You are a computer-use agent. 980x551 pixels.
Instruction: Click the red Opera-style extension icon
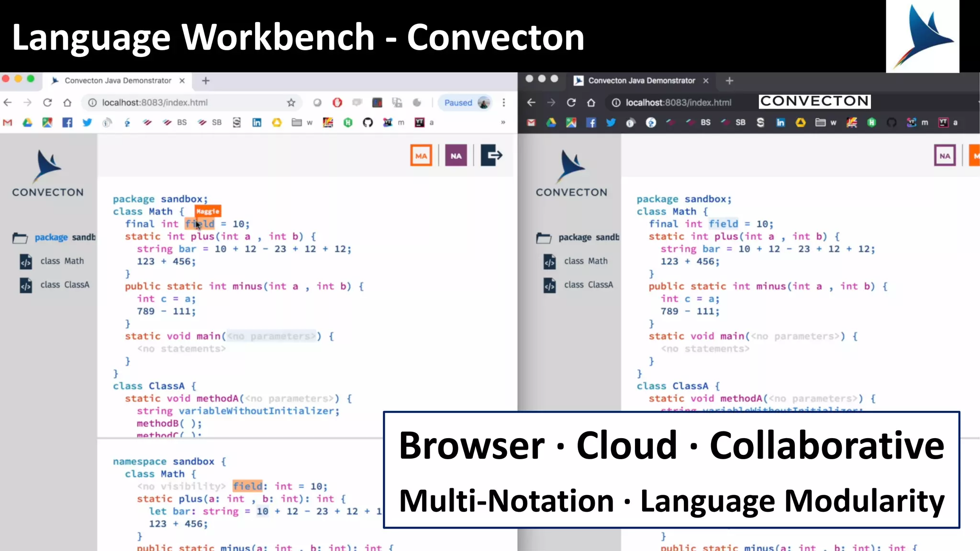coord(337,102)
